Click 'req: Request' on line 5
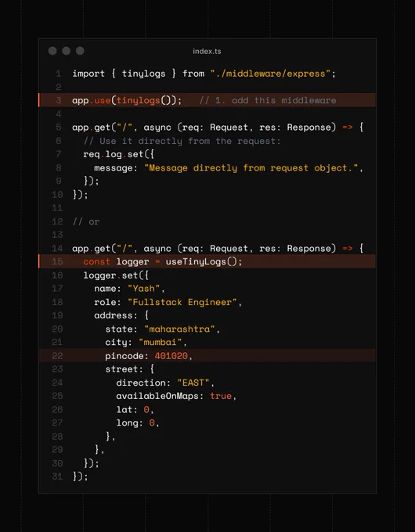Screen dimensions: 415x532 tap(215, 128)
